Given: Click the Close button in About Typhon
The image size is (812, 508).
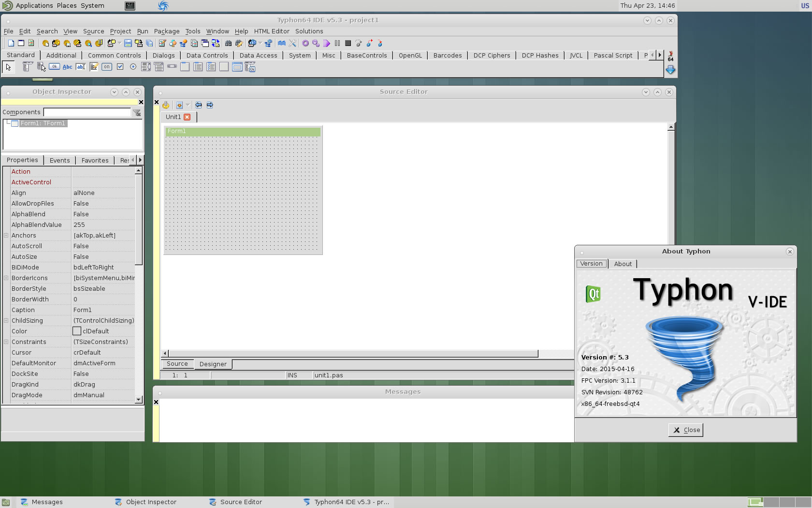Looking at the screenshot, I should coord(686,430).
